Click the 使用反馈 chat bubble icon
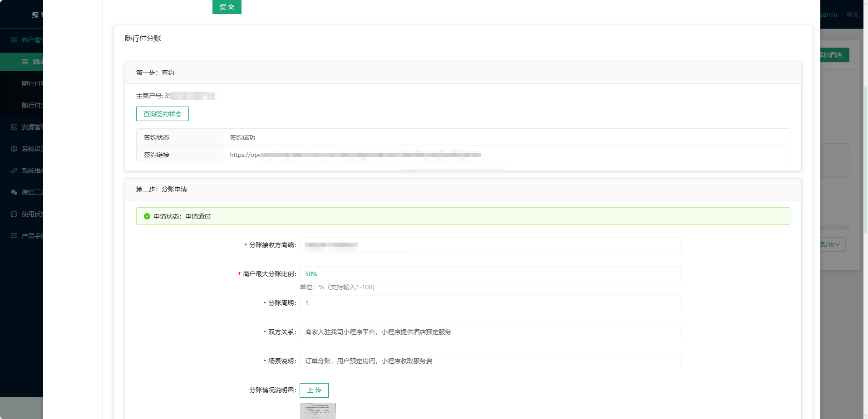Screen dimensions: 868x419 (14, 214)
